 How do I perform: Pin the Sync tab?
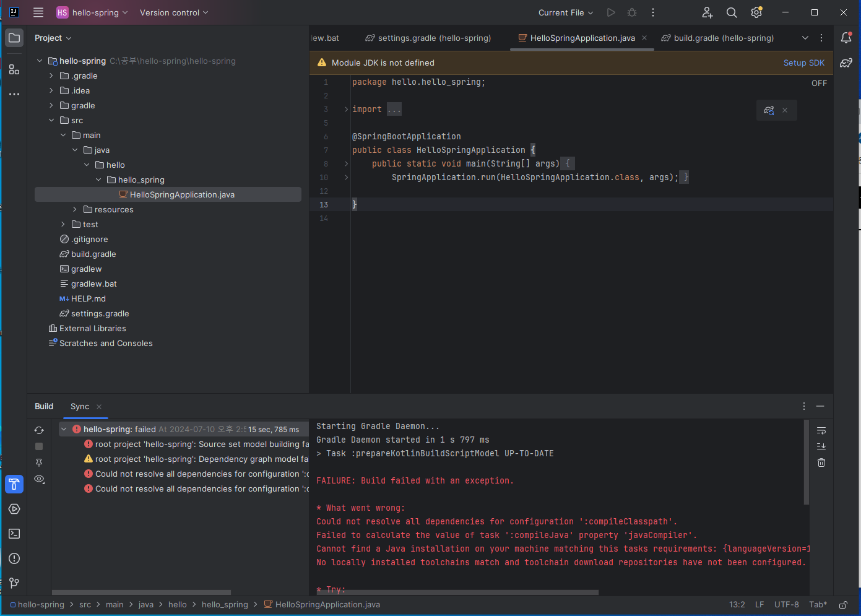(x=39, y=462)
